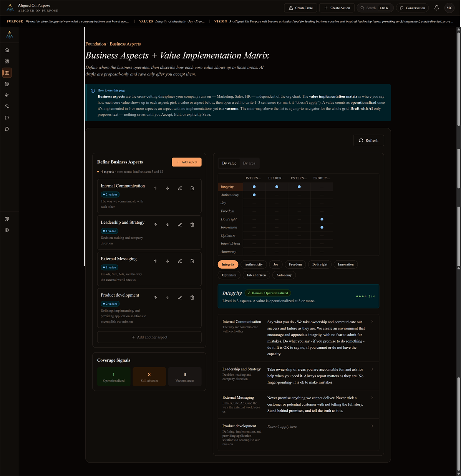Click the Create Action button
The width and height of the screenshot is (461, 476).
(337, 8)
